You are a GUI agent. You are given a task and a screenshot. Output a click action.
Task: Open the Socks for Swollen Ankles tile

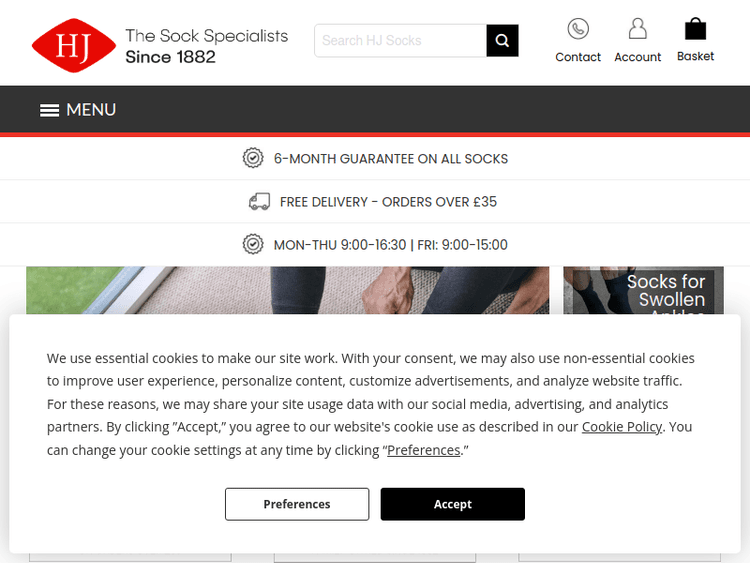[x=650, y=291]
